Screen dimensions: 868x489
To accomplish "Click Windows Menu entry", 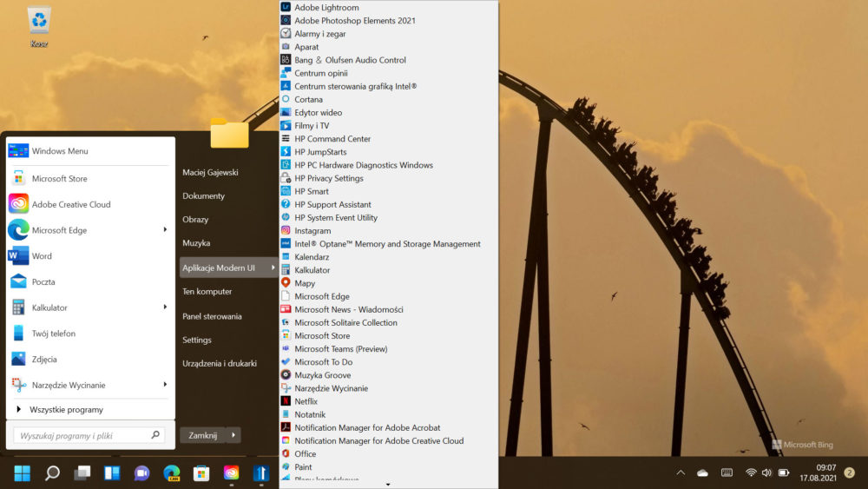I will pyautogui.click(x=89, y=150).
